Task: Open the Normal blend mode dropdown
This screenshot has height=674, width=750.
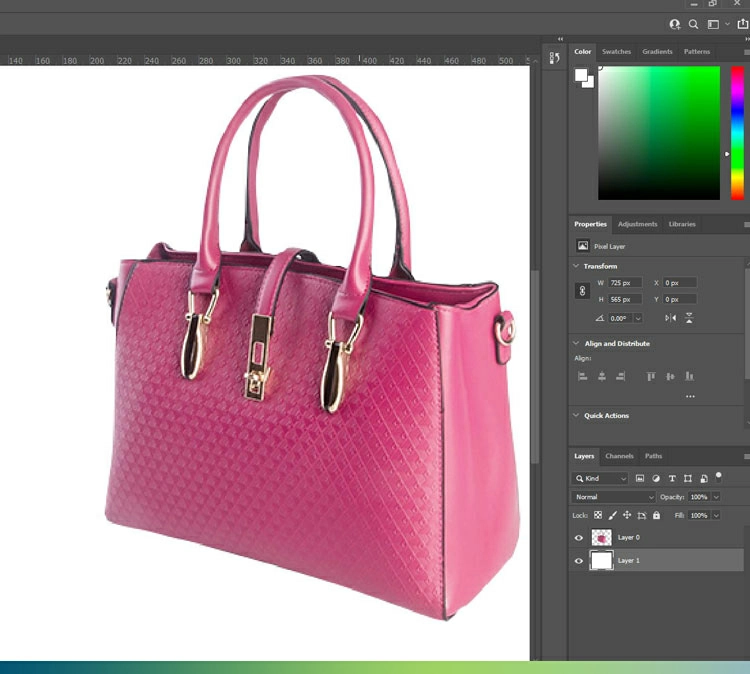Action: pos(614,497)
